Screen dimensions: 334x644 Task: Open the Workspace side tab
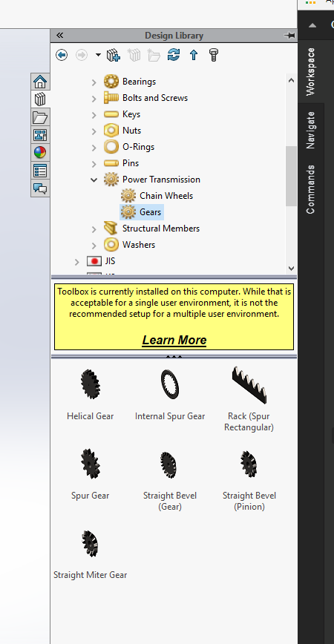311,71
